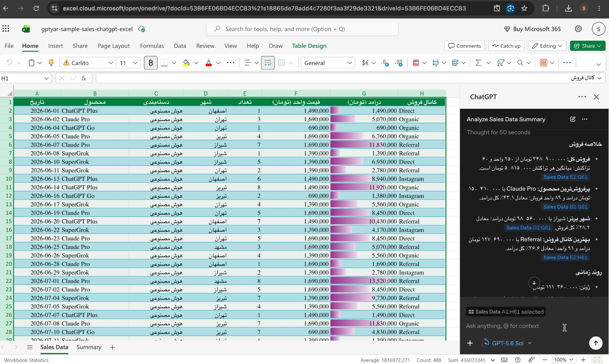The height and width of the screenshot is (364, 609).
Task: Click the Search for tools search box
Action: point(302,29)
